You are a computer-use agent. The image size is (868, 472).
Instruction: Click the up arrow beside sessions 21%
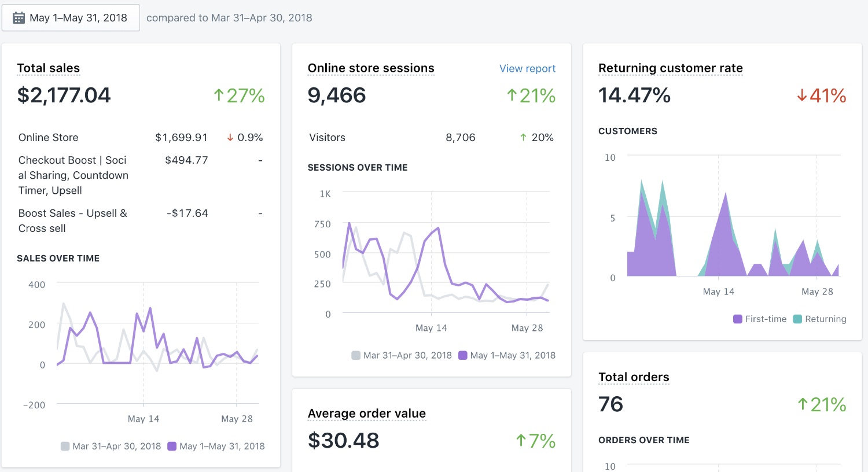[x=512, y=95]
